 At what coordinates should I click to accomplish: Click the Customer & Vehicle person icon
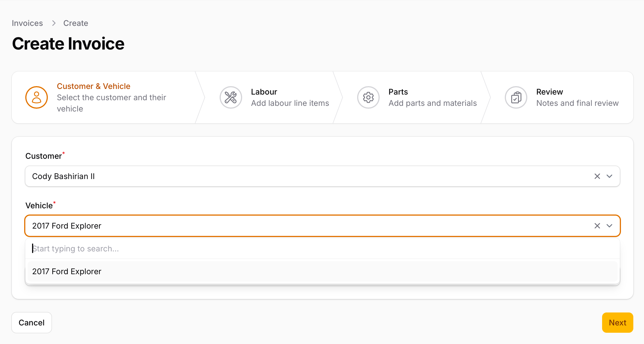click(x=37, y=97)
